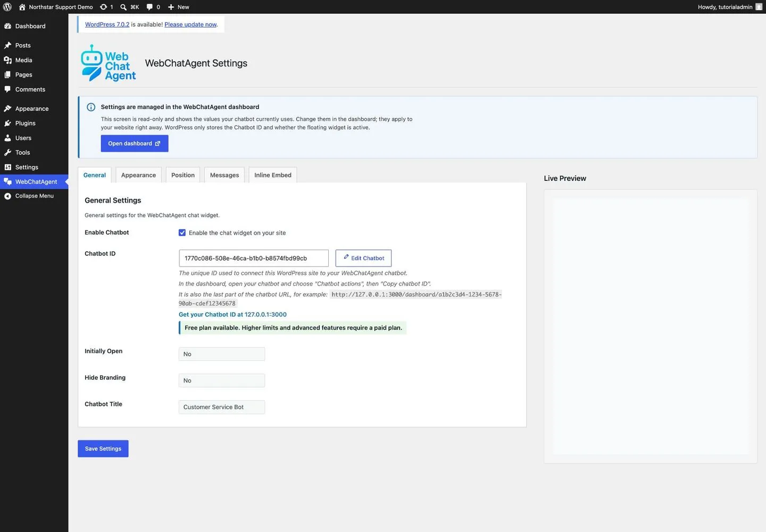This screenshot has height=532, width=766.
Task: Toggle Enable the chat widget checkbox
Action: 182,232
